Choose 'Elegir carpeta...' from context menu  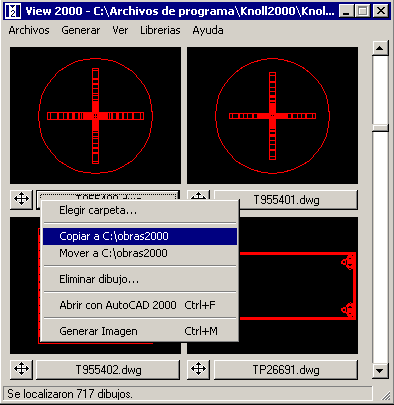(140, 211)
